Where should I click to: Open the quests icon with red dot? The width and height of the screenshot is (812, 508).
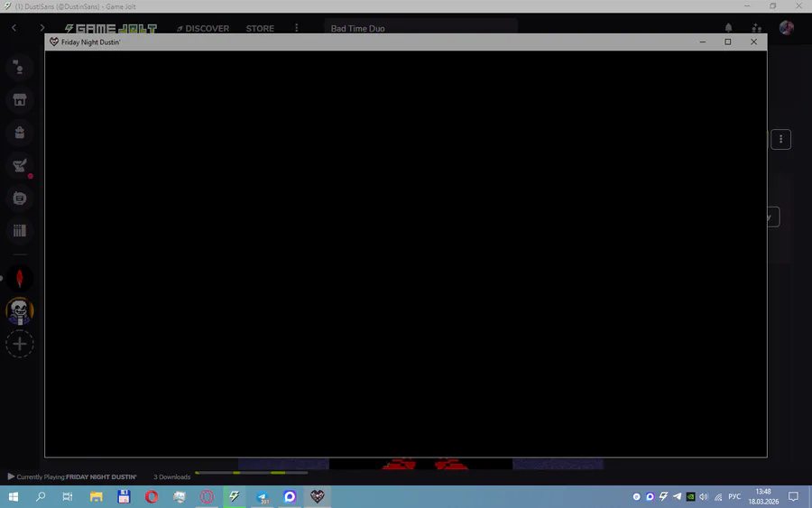[20, 166]
